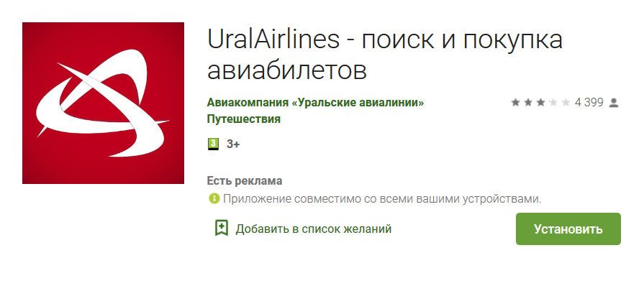The image size is (644, 281).
Task: Click the wishlist bookmark icon
Action: tap(222, 228)
